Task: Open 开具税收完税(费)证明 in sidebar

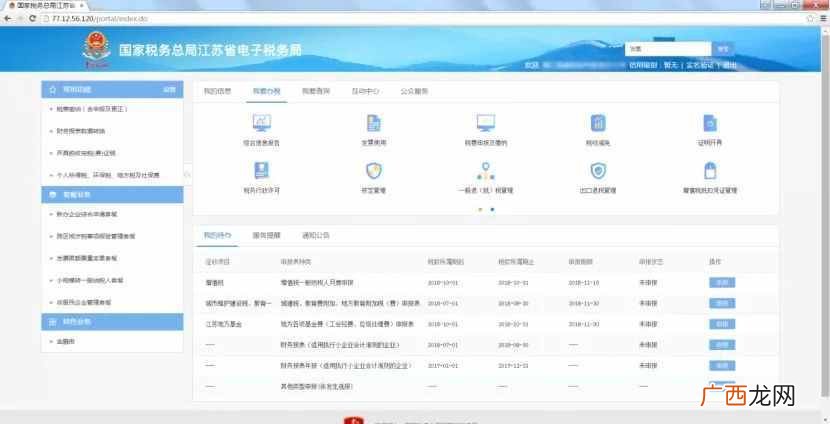Action: click(x=86, y=153)
